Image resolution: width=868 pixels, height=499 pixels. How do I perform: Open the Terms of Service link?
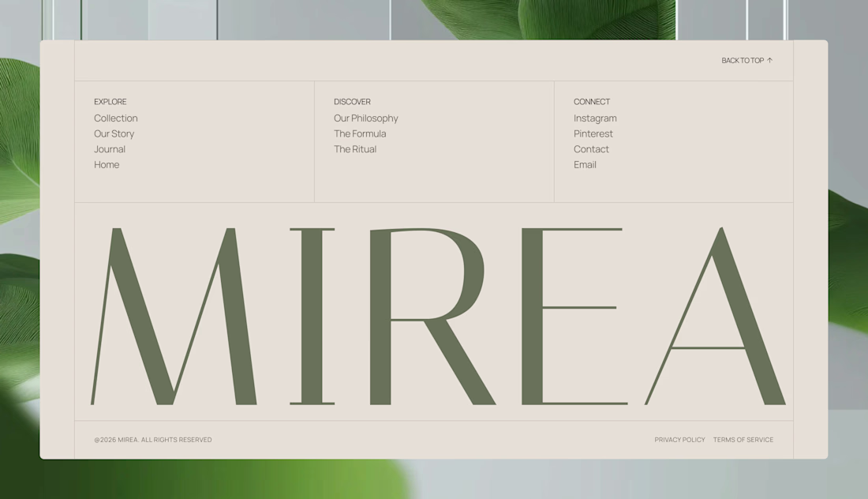(x=743, y=440)
